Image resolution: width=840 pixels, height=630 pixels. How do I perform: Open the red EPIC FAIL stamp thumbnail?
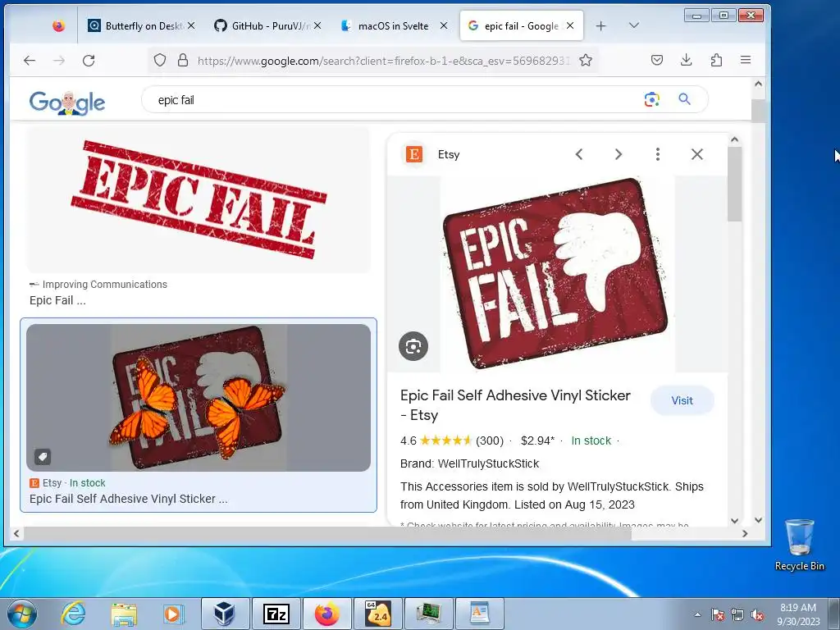pos(199,199)
